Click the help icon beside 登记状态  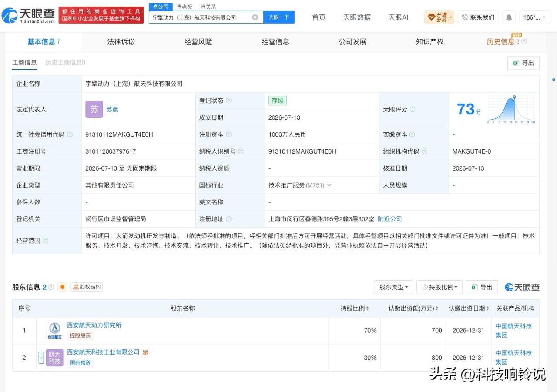click(x=228, y=101)
